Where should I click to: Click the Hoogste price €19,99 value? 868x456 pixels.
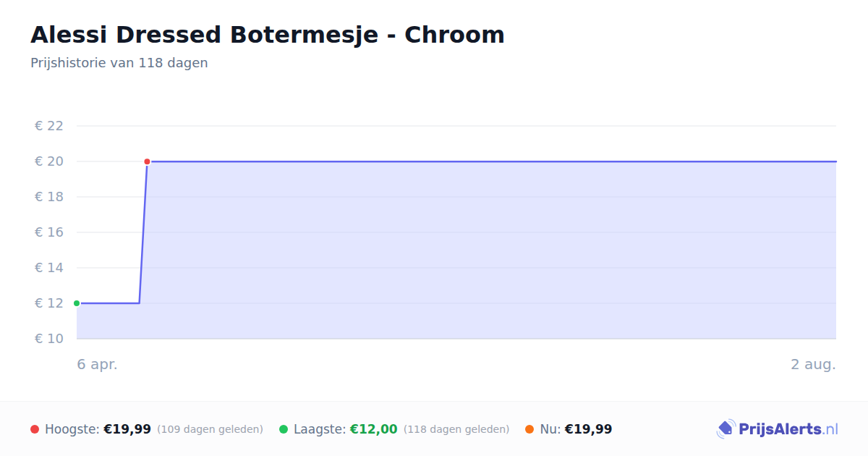point(127,429)
